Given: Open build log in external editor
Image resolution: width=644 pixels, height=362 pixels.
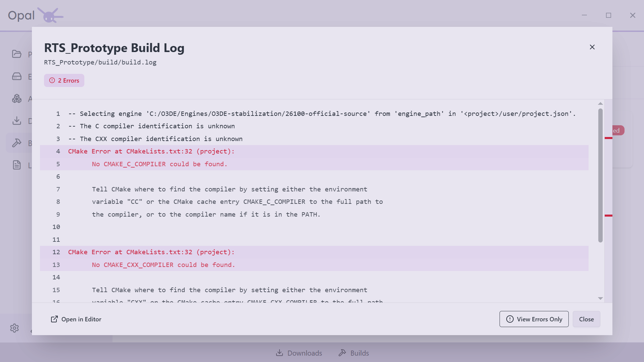Looking at the screenshot, I should point(76,319).
